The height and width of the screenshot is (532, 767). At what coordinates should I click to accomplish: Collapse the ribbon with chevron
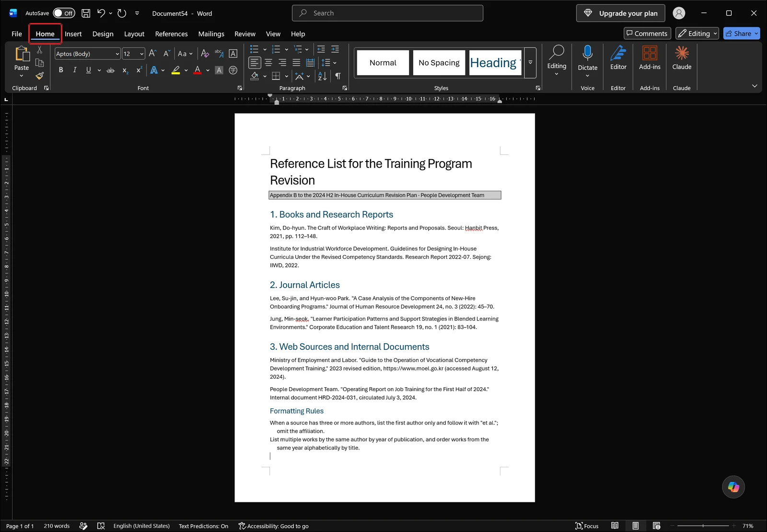tap(755, 86)
